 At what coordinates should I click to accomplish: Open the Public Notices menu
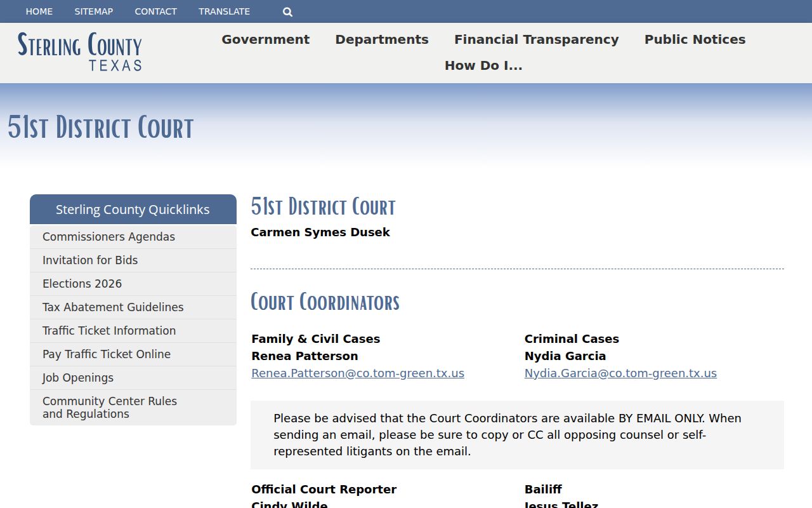coord(695,39)
